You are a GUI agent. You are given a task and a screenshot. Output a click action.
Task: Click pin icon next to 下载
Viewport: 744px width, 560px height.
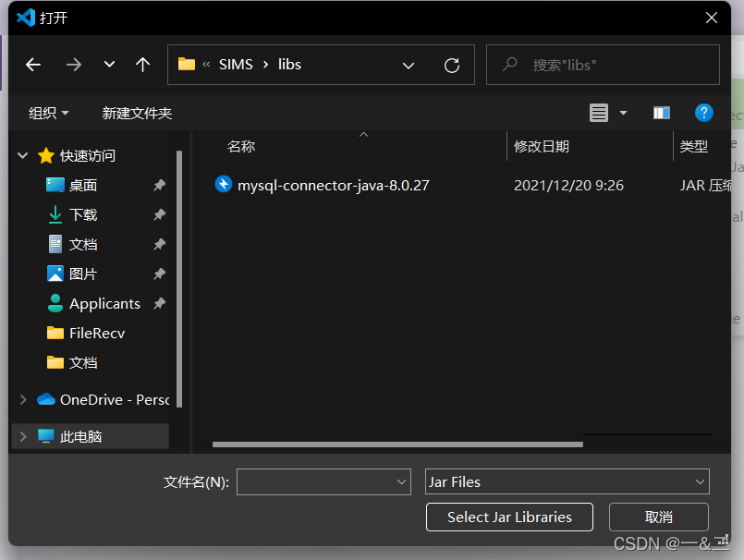159,214
